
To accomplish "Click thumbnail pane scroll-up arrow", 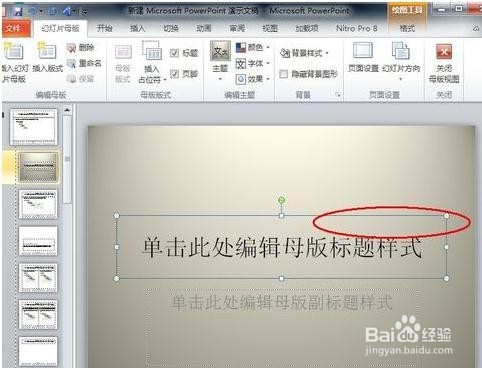I will tap(67, 110).
